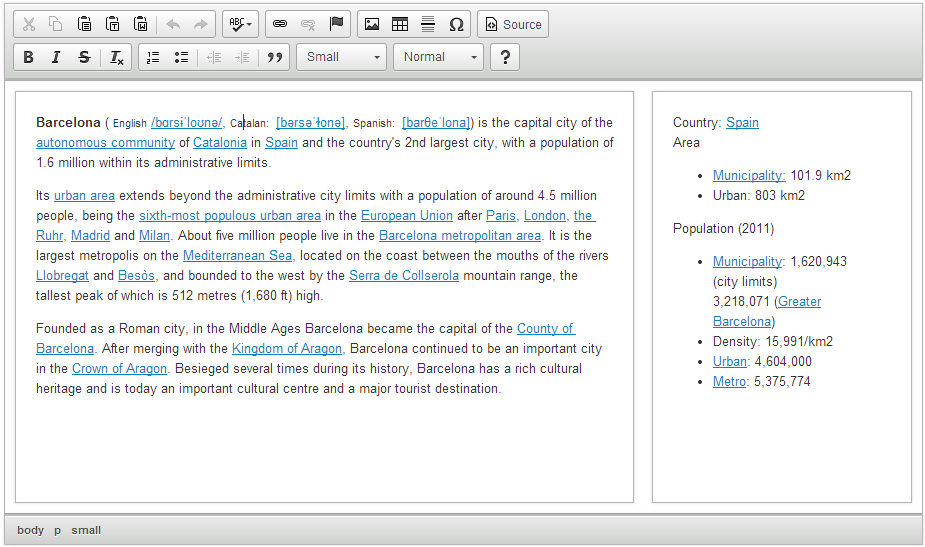The width and height of the screenshot is (925, 547).
Task: Click the Redo arrow icon
Action: click(x=201, y=24)
